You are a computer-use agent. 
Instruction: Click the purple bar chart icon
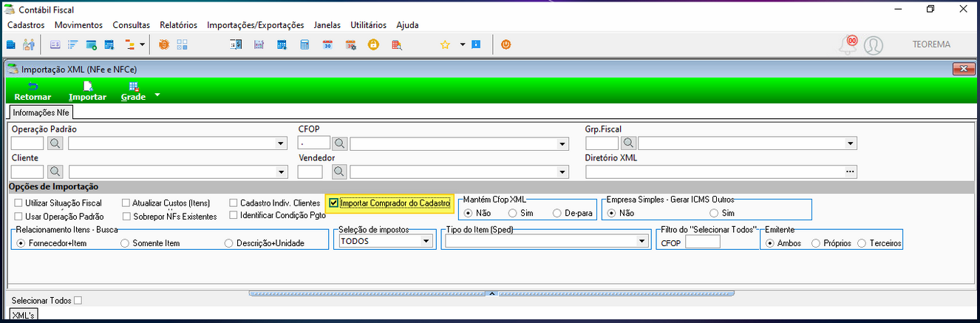(x=259, y=44)
